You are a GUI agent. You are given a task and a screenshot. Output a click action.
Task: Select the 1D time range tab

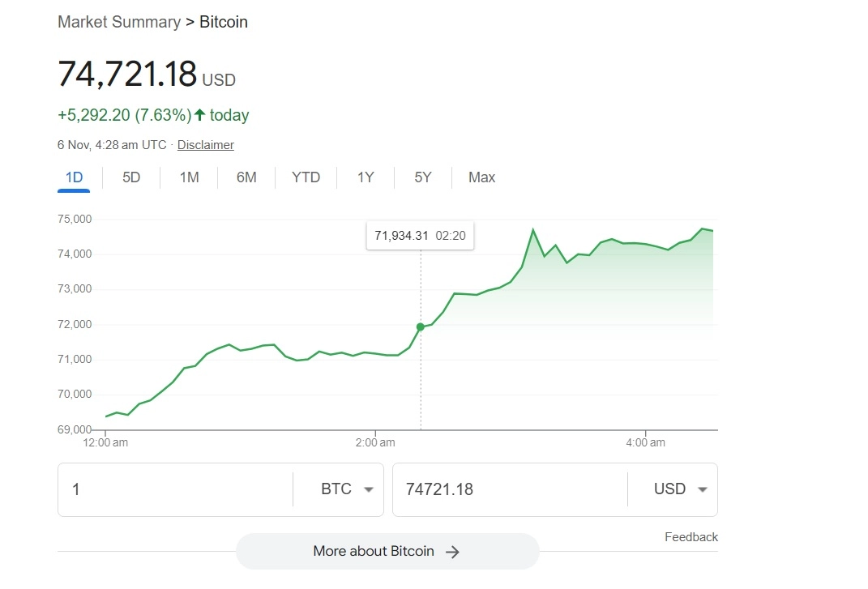click(x=74, y=177)
